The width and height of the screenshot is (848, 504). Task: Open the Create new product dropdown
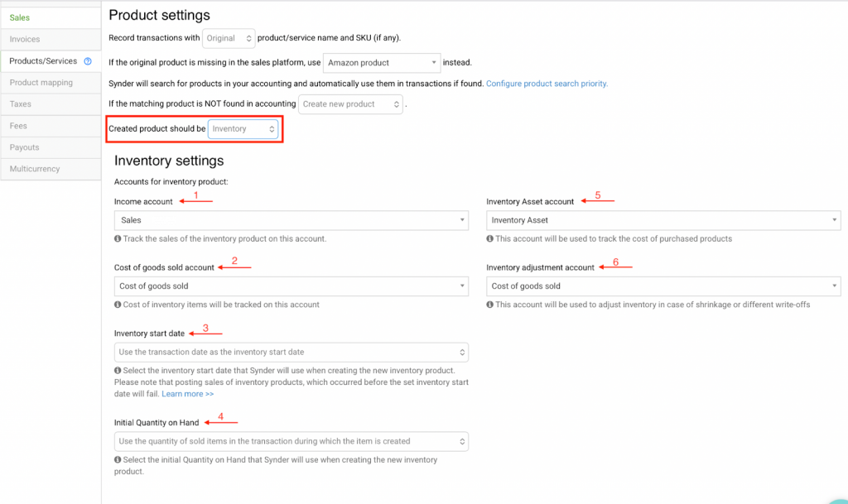click(x=351, y=104)
